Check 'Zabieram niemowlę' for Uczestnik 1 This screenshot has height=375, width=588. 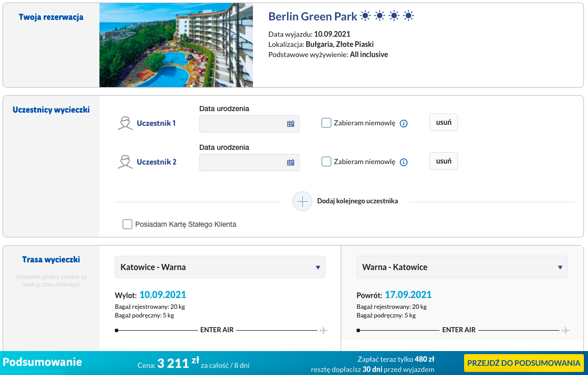[x=326, y=123]
